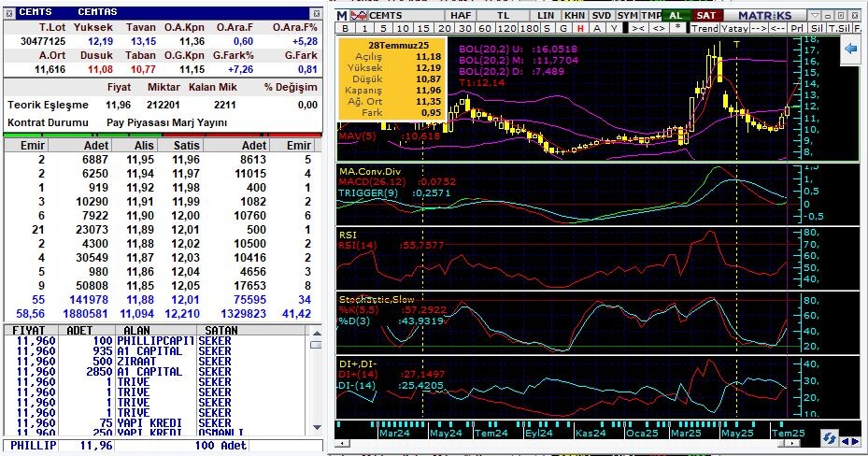Click the shrink chart '><' button

(638, 28)
